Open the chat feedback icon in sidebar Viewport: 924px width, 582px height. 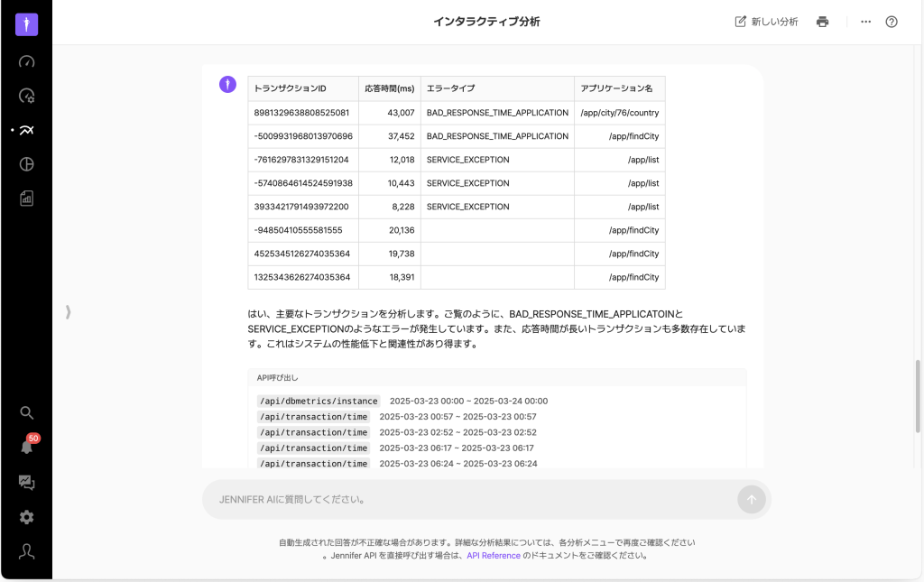pos(26,483)
